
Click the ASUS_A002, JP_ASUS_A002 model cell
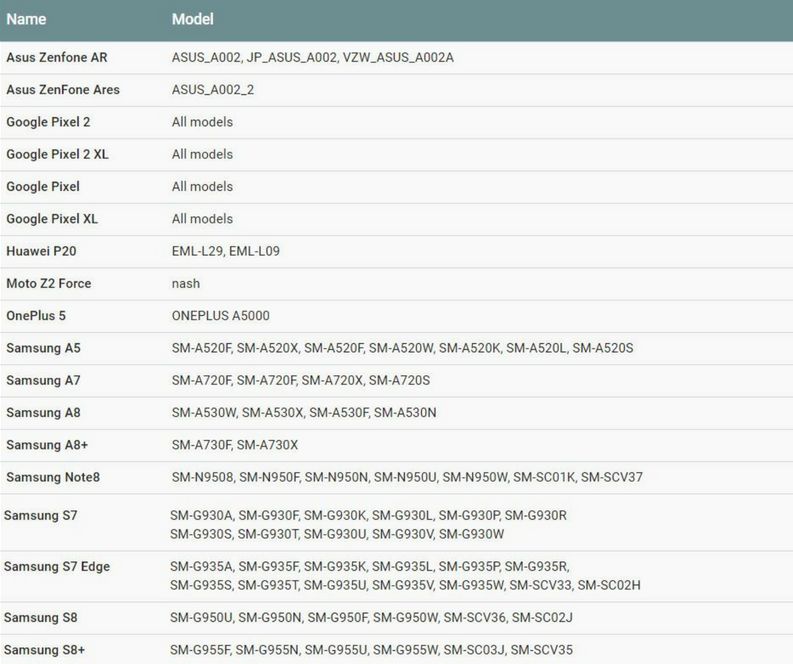pyautogui.click(x=313, y=58)
